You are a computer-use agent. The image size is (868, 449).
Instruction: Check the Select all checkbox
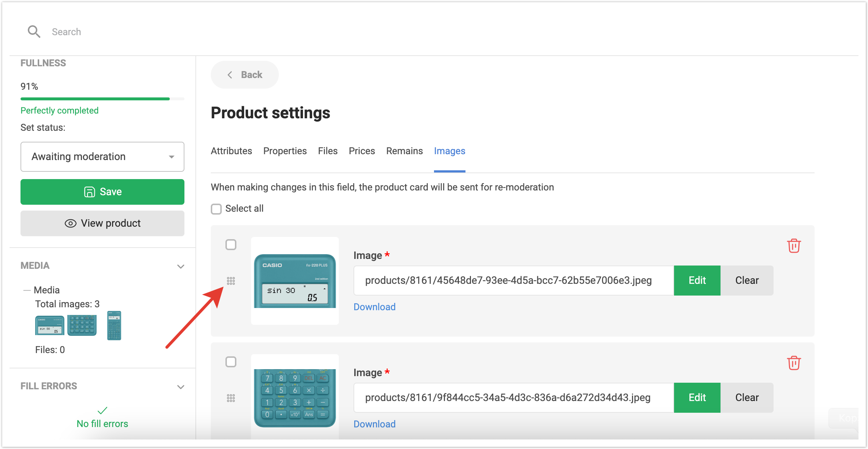coord(216,209)
